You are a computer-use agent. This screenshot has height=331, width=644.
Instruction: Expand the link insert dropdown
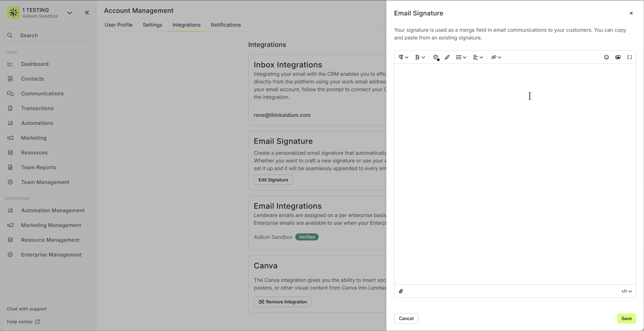click(496, 57)
